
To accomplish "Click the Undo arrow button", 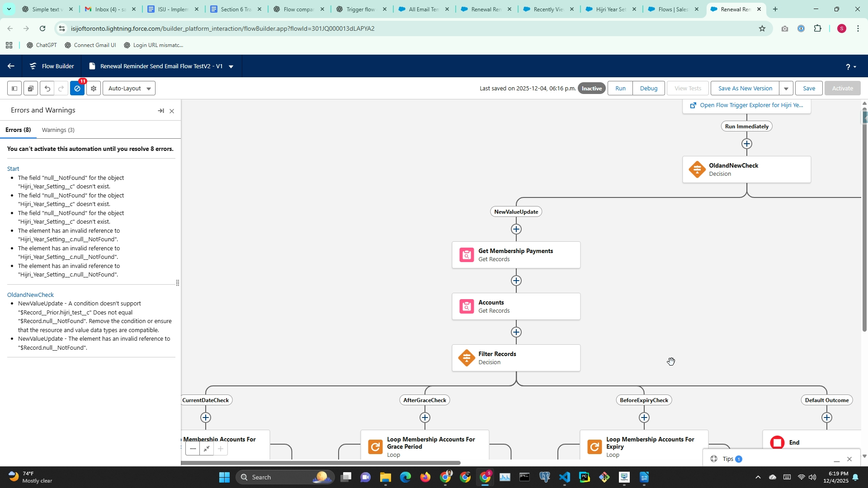I will point(47,89).
